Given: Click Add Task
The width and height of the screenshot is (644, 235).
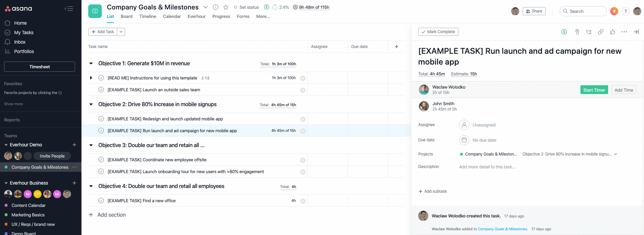Looking at the screenshot, I should (103, 32).
